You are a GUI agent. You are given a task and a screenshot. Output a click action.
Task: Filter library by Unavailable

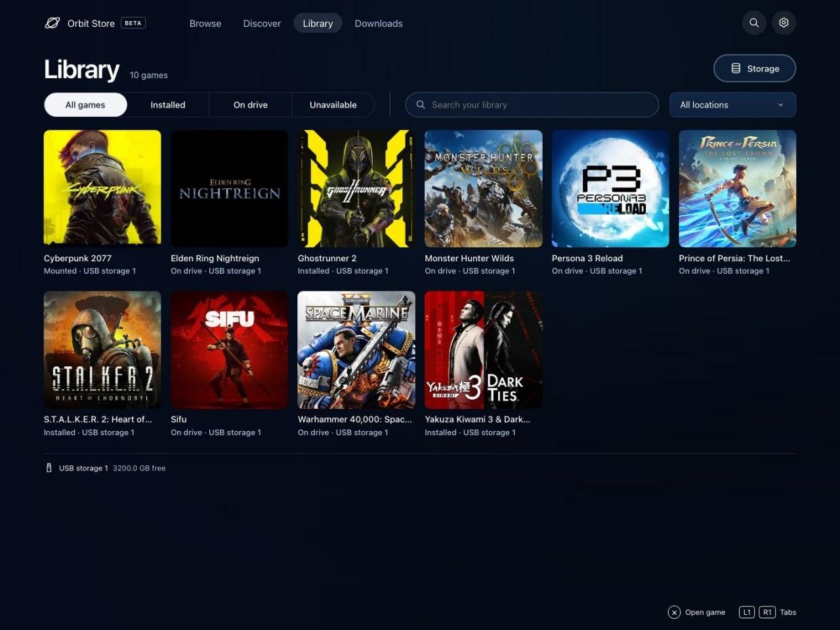333,105
